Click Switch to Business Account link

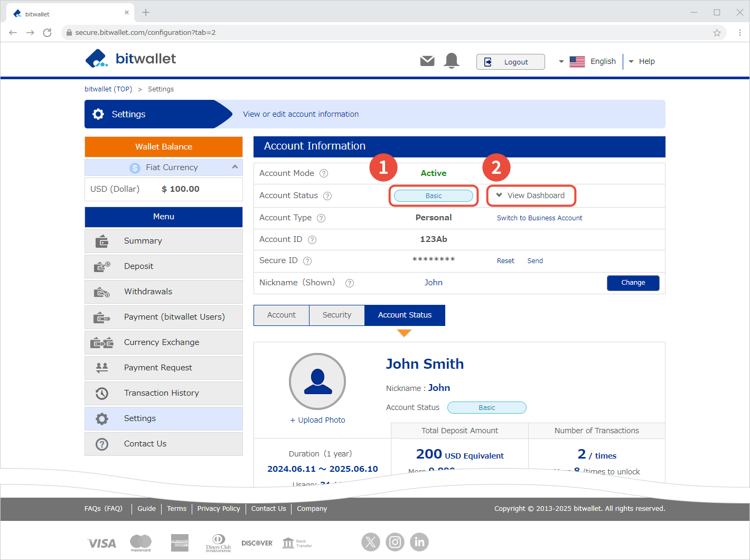[539, 218]
